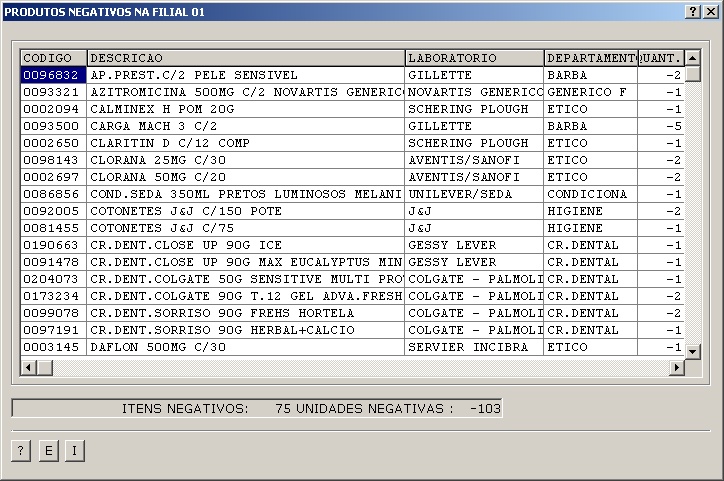Click the UNILEVER/SEDA laboratory cell
The width and height of the screenshot is (724, 481).
(474, 194)
